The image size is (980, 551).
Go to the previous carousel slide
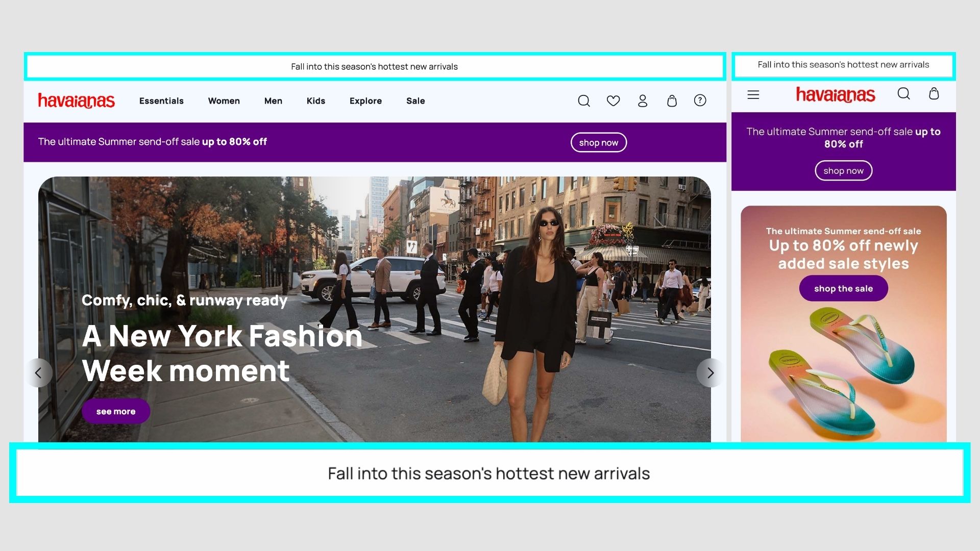[39, 373]
